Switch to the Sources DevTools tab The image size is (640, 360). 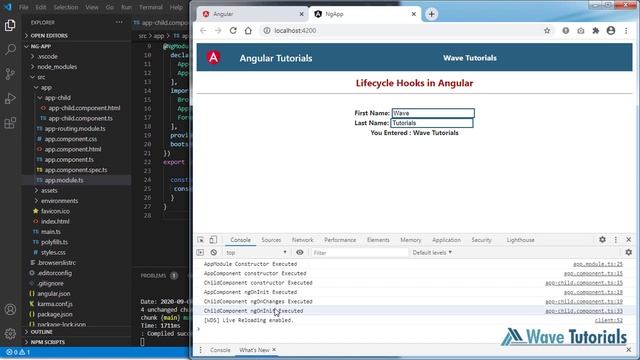[x=271, y=240]
